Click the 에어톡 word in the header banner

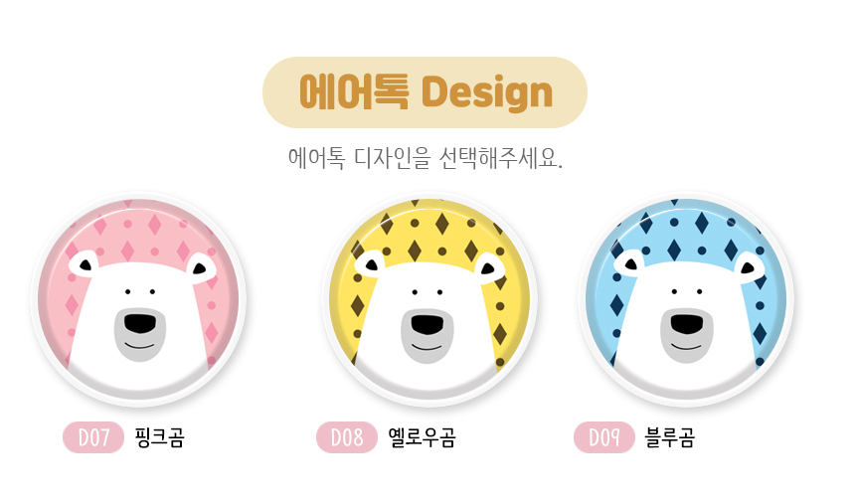coord(355,92)
